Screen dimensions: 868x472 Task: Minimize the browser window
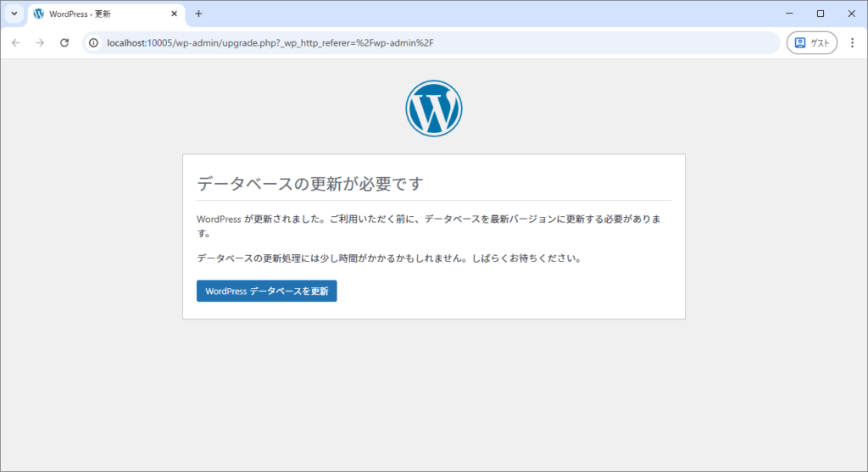[x=789, y=14]
